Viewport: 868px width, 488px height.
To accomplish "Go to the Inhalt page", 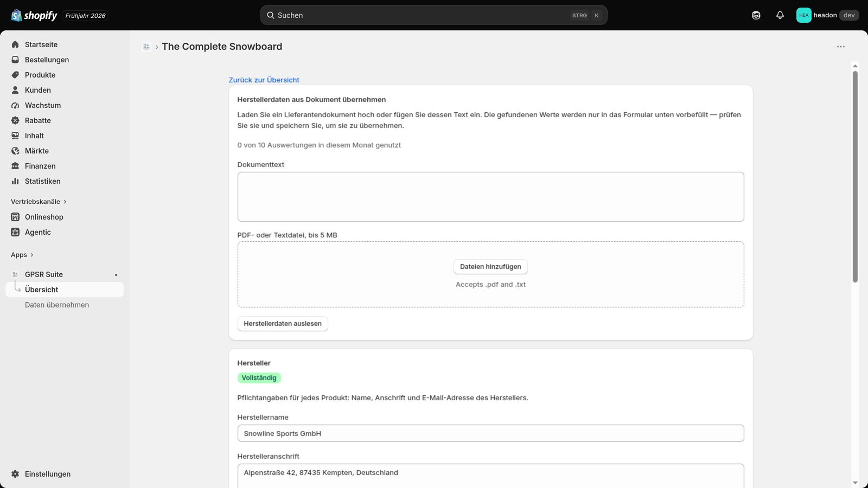I will 65,136.
